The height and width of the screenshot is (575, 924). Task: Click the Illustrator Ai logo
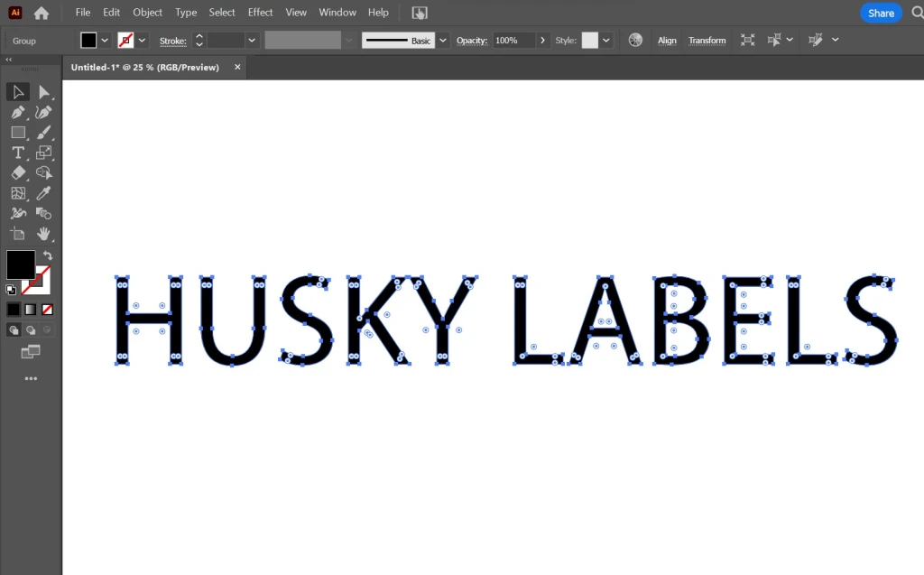coord(15,13)
